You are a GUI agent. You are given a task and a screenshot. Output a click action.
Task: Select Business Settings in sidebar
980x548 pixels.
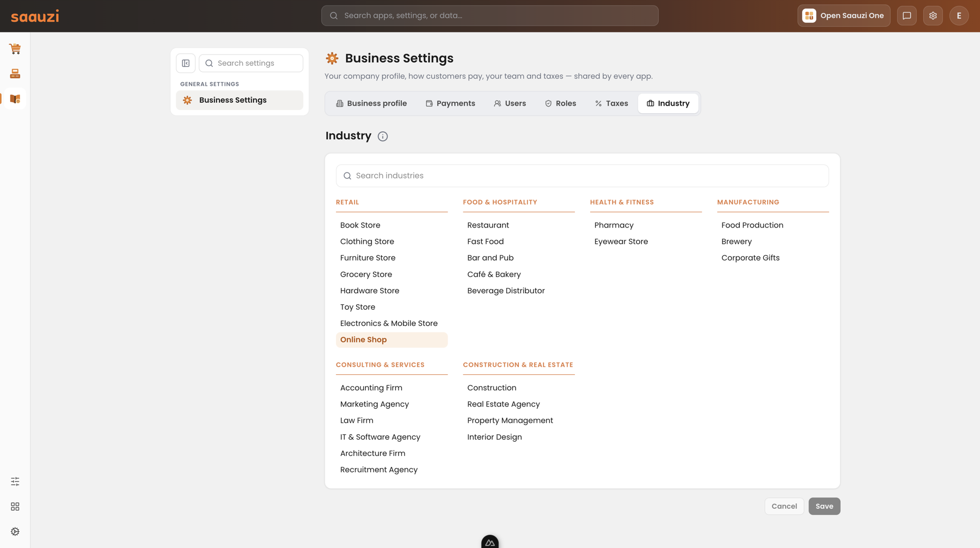pos(240,100)
